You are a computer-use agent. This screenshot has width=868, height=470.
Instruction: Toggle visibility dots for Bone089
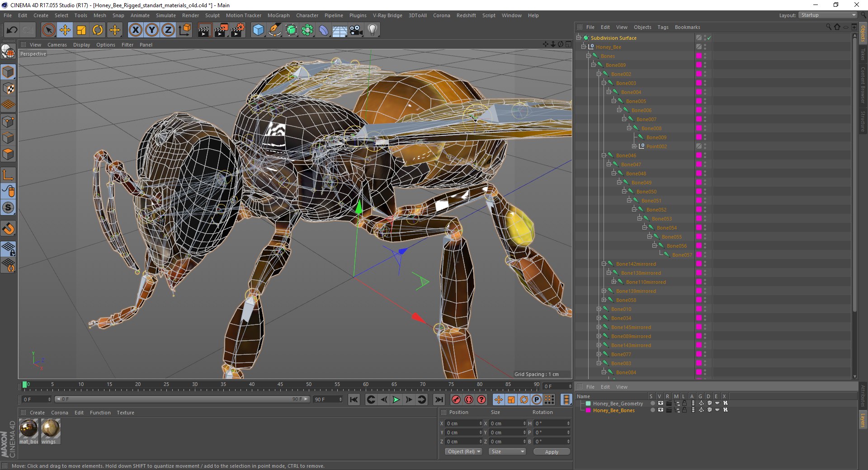pyautogui.click(x=705, y=65)
